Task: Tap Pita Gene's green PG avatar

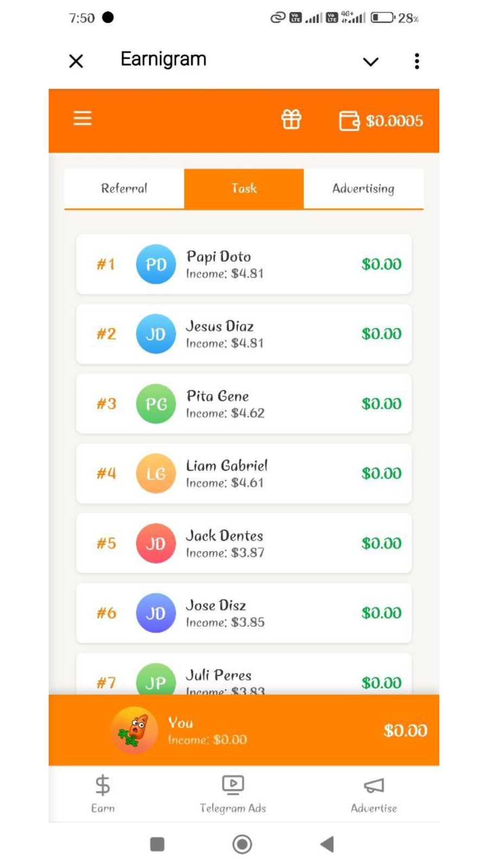Action: [x=156, y=404]
